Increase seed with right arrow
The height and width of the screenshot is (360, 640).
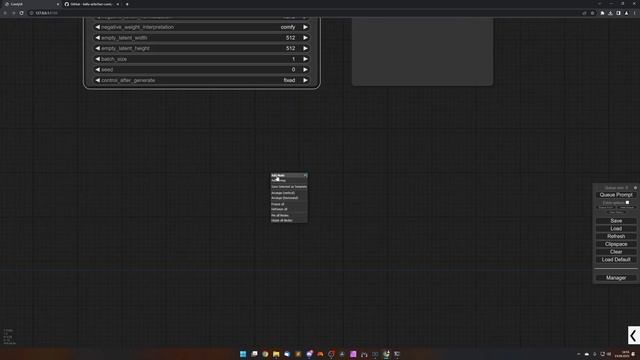coord(305,69)
